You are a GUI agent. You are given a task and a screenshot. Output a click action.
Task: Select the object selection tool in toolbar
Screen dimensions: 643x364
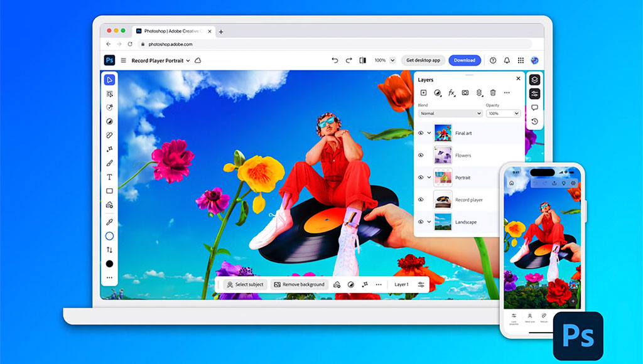pos(109,94)
